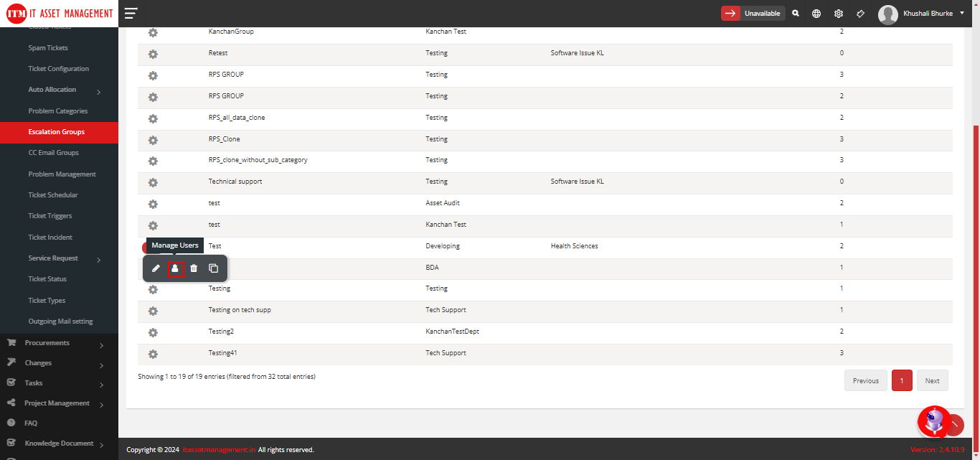This screenshot has height=460, width=980.
Task: Click the search magnifier in the top bar
Action: click(x=796, y=14)
